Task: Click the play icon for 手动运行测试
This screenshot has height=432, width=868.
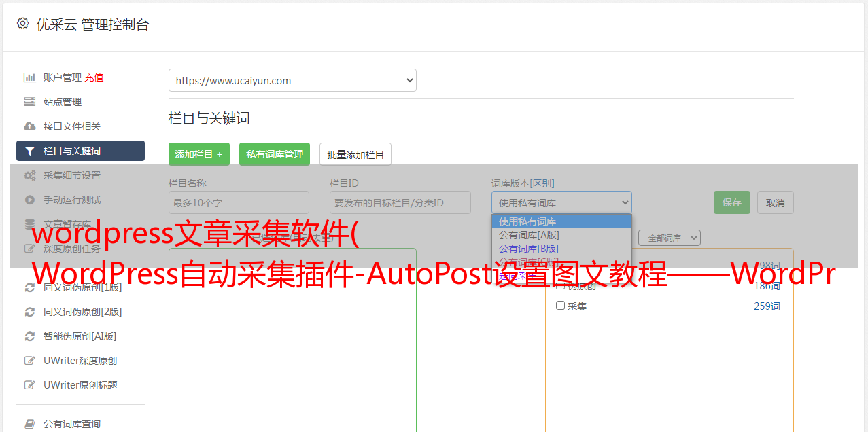Action: [30, 200]
